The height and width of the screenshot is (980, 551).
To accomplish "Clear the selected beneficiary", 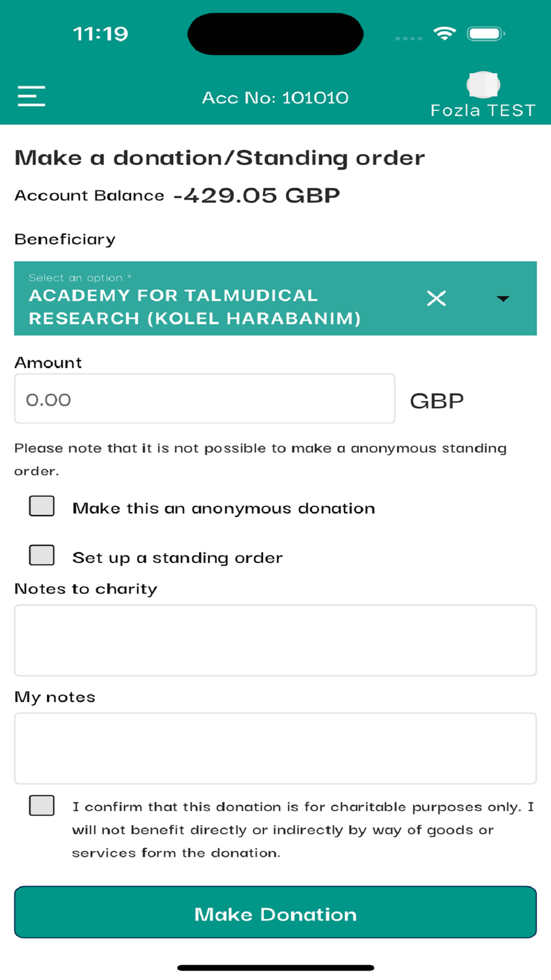I will [x=436, y=299].
